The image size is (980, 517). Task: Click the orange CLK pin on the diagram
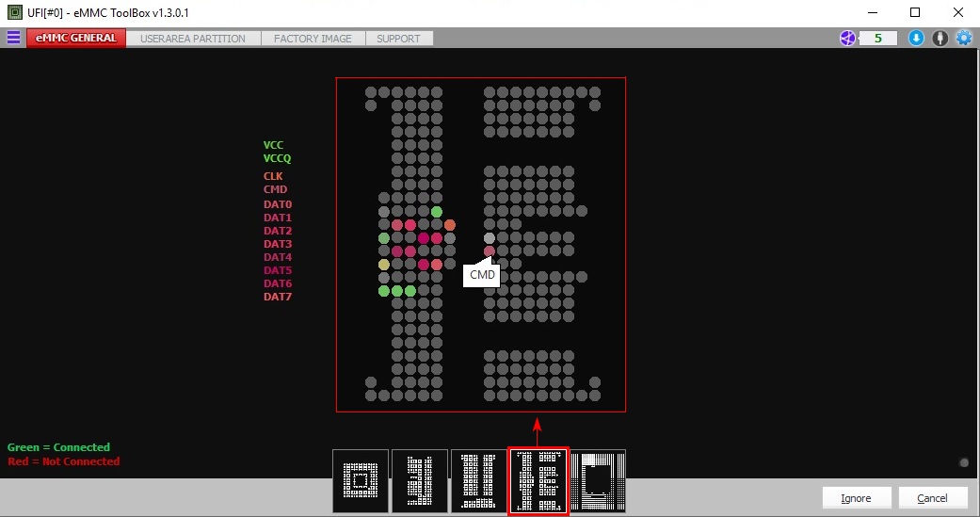point(450,225)
